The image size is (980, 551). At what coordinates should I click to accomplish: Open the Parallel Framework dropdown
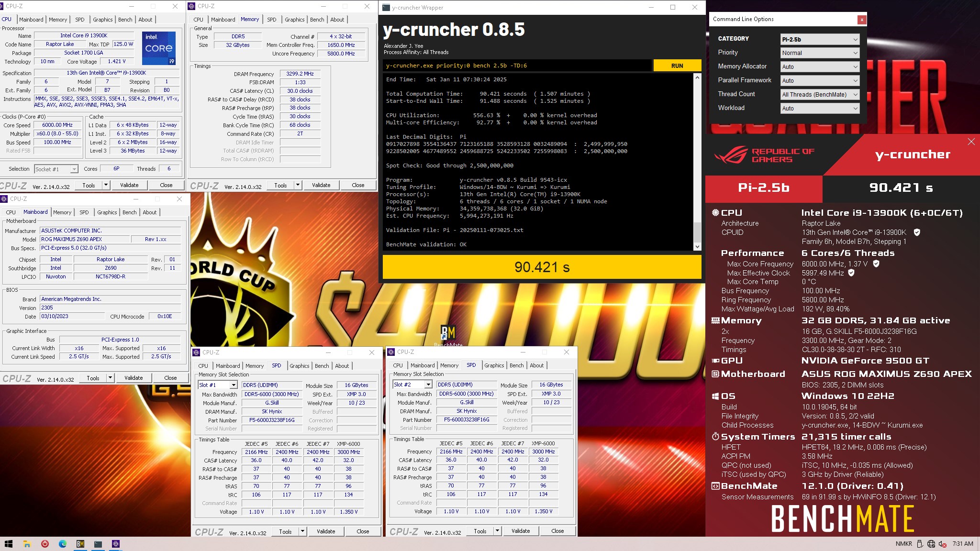click(x=820, y=81)
